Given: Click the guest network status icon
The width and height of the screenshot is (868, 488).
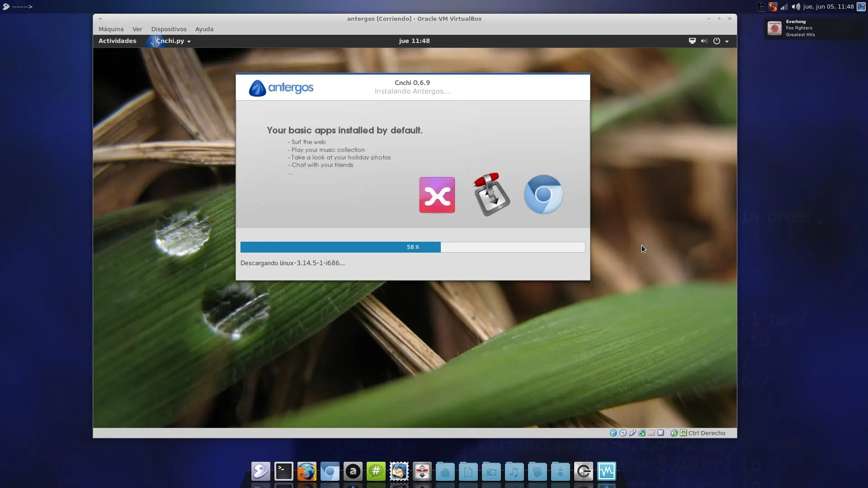Looking at the screenshot, I should click(692, 41).
